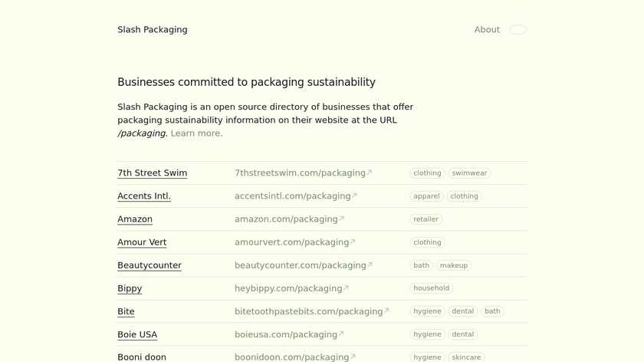The height and width of the screenshot is (362, 644).
Task: Toggle the theme switch next to About
Action: 517,30
